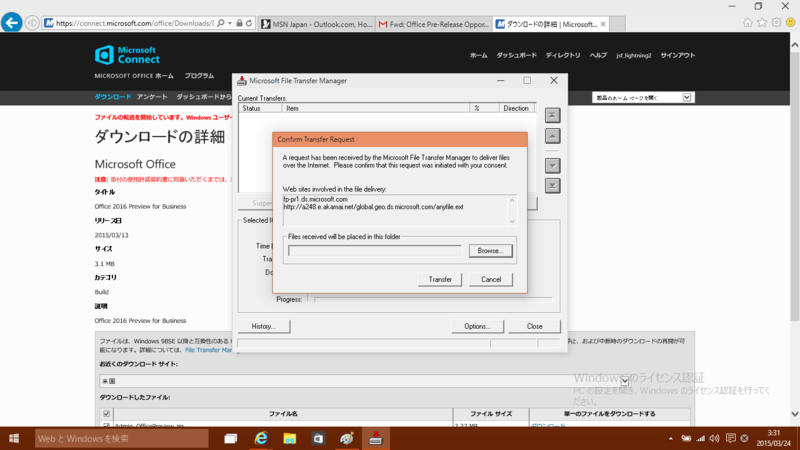800x450 pixels.
Task: Switch to Fwd: Office Pre-Release tab
Action: (434, 24)
